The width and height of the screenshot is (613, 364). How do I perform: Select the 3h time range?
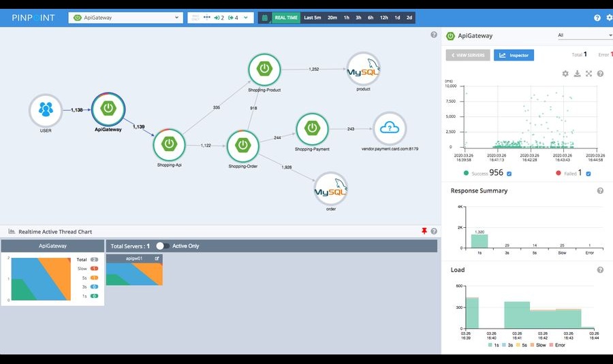pos(358,18)
